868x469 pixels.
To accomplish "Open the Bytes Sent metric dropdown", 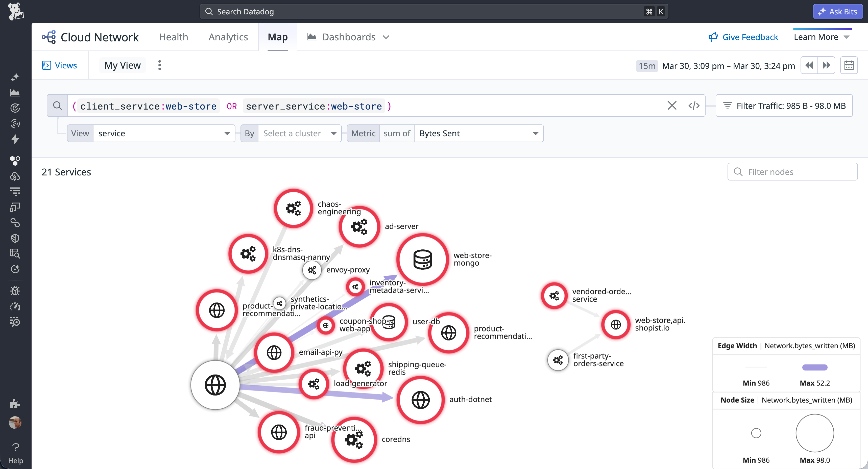I will (x=478, y=133).
